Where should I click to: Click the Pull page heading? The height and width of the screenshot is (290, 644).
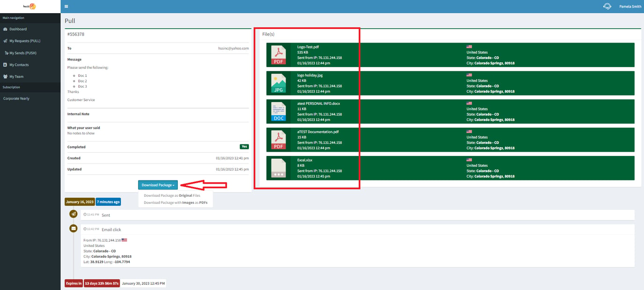70,21
